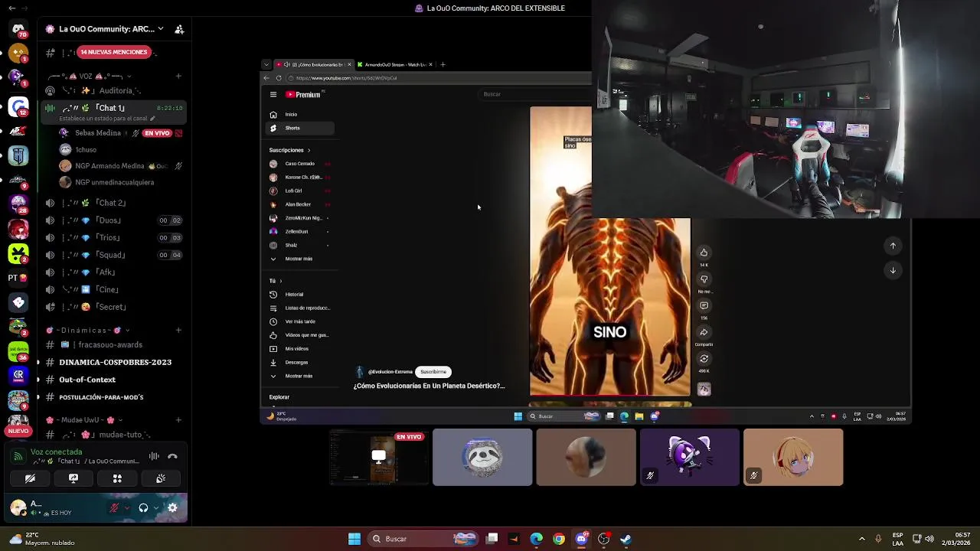980x551 pixels.
Task: Select user NGP unmedinacualquiera in voice list
Action: tap(115, 182)
